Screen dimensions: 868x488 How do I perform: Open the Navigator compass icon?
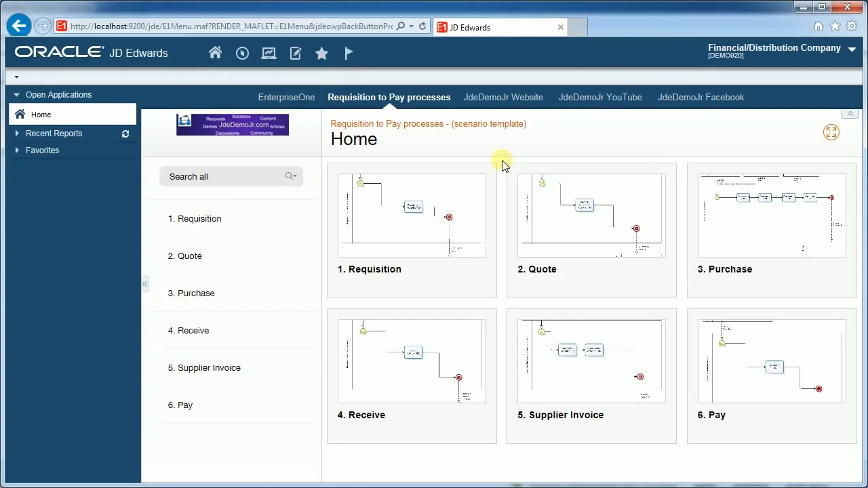[x=242, y=53]
